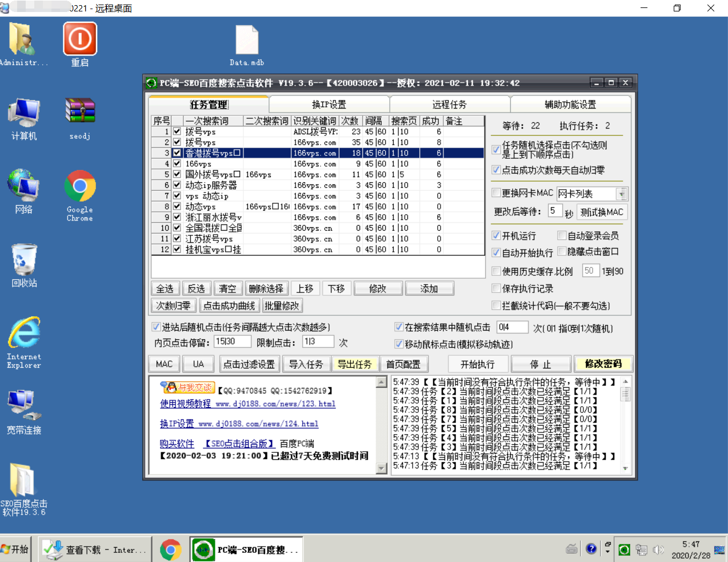Image resolution: width=728 pixels, height=562 pixels.
Task: Open the SEO百度点击软件19.3.6 folder icon
Action: (x=24, y=490)
